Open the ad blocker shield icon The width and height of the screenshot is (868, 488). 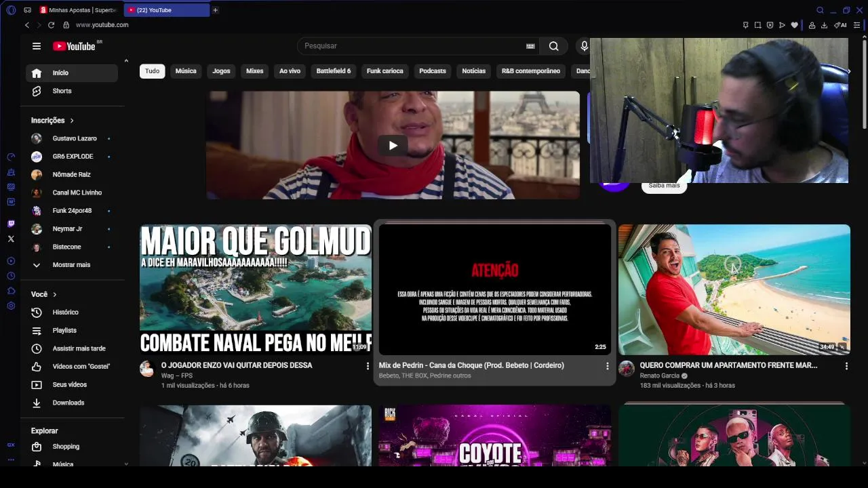point(770,25)
